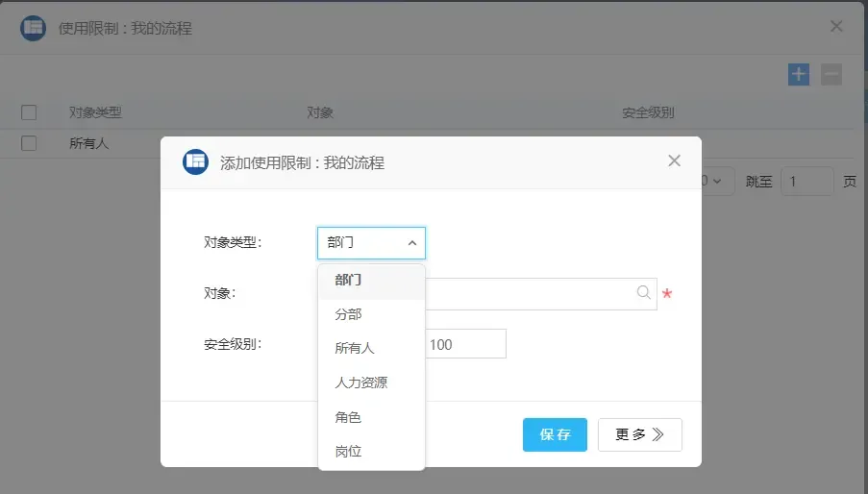Click the 保存 button
Screen dimensions: 868x494
pyautogui.click(x=555, y=434)
